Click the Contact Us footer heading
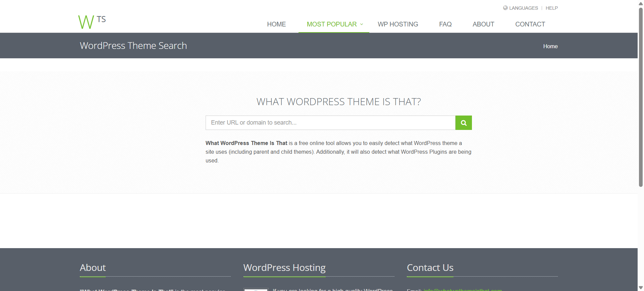The width and height of the screenshot is (644, 291). 430,268
